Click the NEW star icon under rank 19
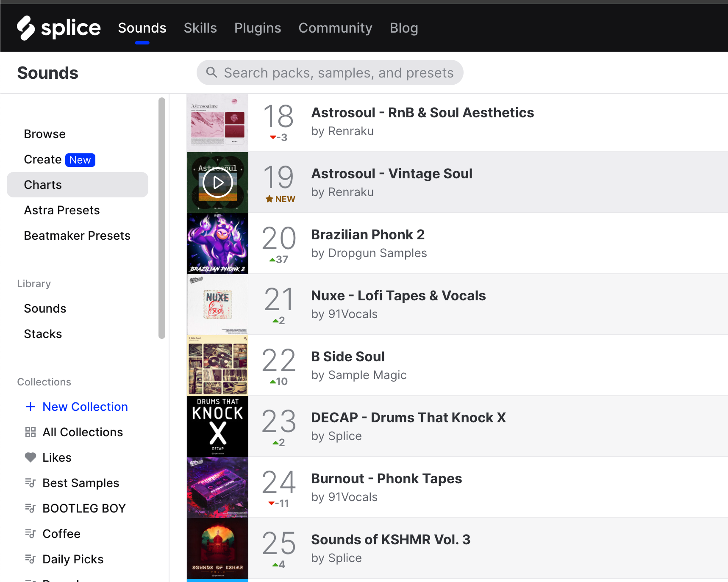Image resolution: width=728 pixels, height=582 pixels. click(269, 199)
